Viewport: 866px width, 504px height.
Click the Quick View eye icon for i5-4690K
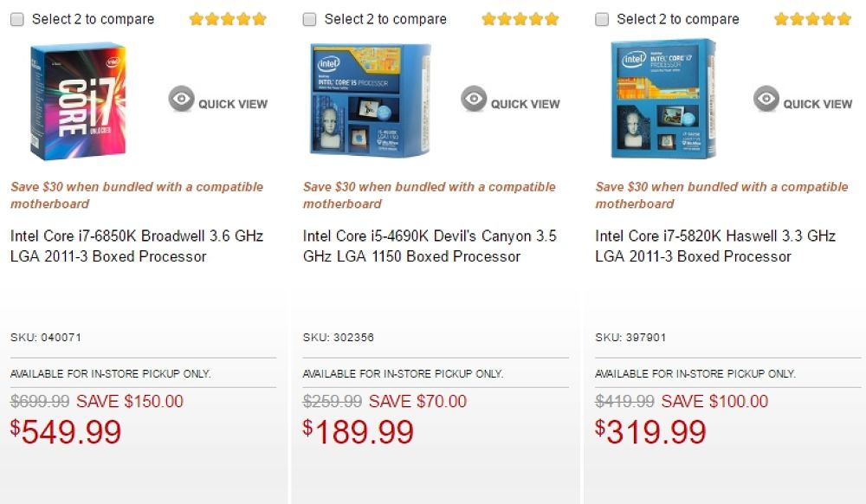pos(474,100)
